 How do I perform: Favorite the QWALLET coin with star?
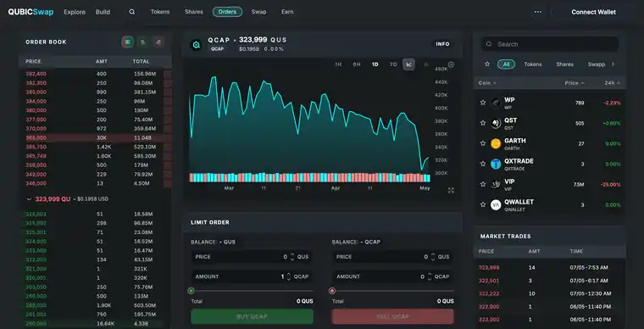pyautogui.click(x=483, y=204)
